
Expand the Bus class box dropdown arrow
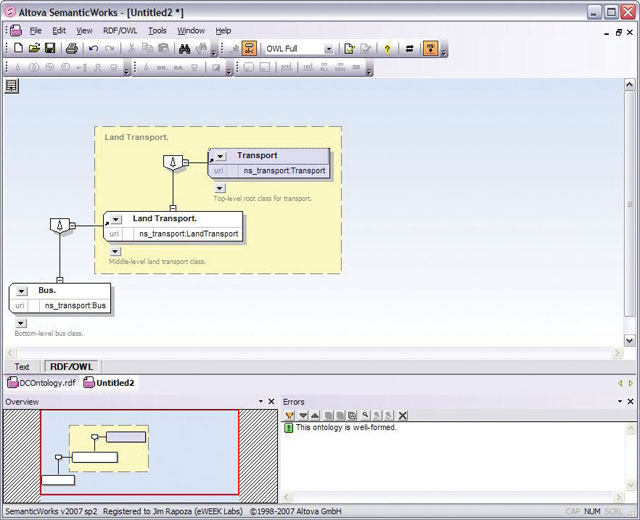tap(21, 291)
